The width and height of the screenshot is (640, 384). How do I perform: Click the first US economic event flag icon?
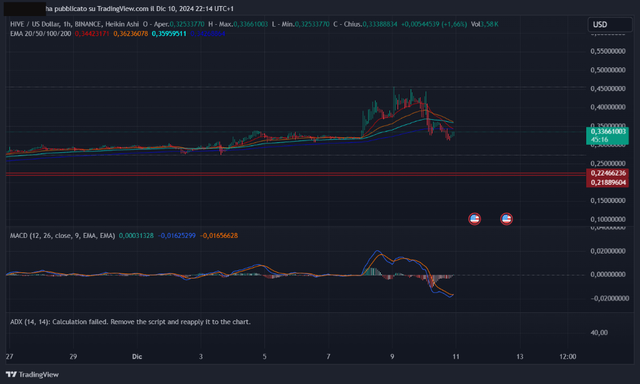coord(474,219)
